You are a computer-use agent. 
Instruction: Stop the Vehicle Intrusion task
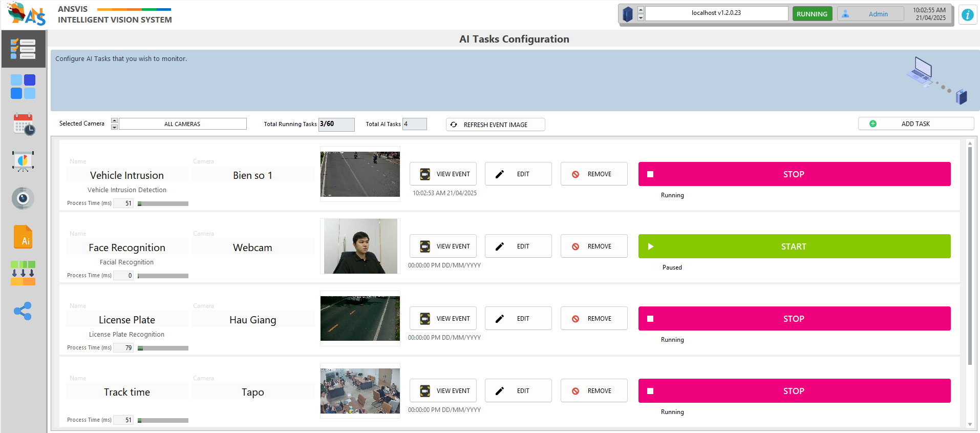click(794, 174)
